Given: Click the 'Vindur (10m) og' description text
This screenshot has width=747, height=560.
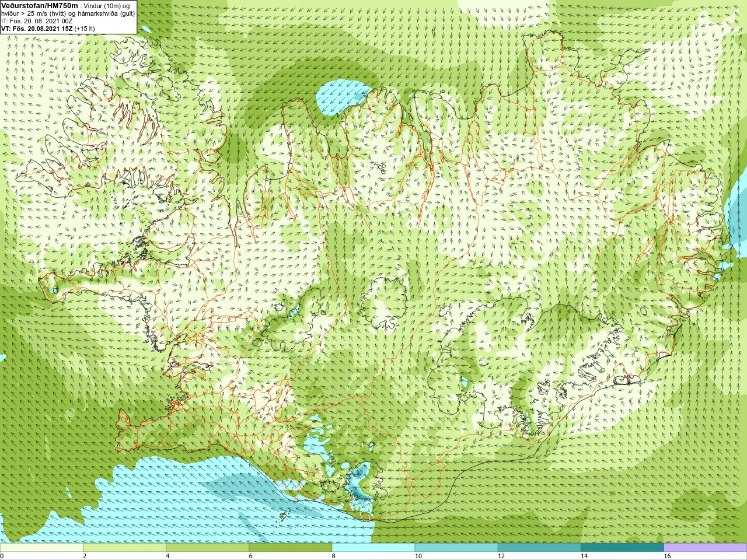Looking at the screenshot, I should coord(107,6).
